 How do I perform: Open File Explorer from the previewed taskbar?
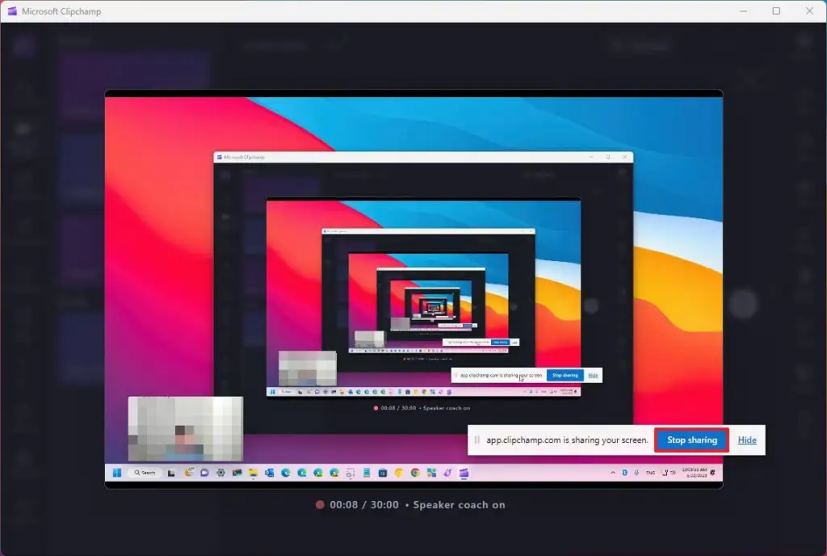coord(253,473)
